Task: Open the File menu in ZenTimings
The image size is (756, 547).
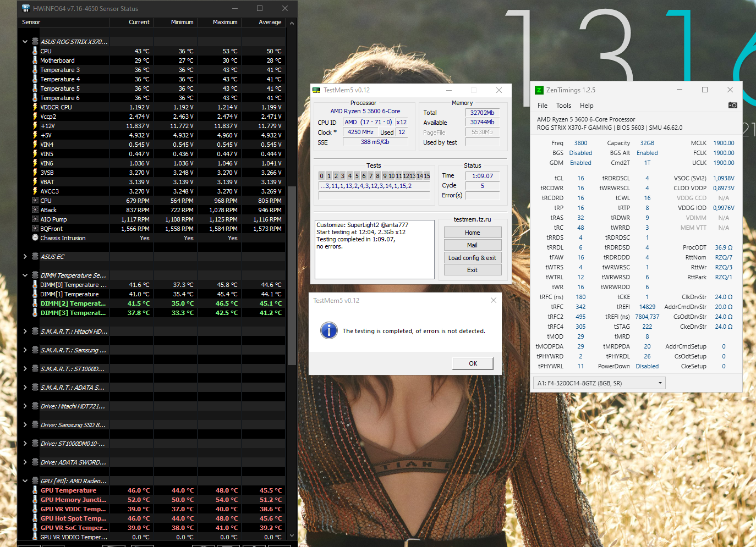Action: pyautogui.click(x=543, y=106)
